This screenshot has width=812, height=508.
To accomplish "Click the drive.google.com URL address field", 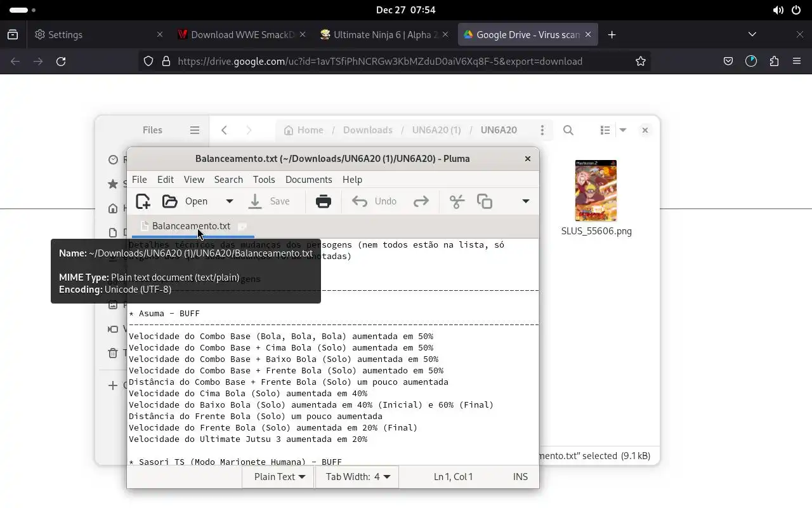I will (380, 62).
